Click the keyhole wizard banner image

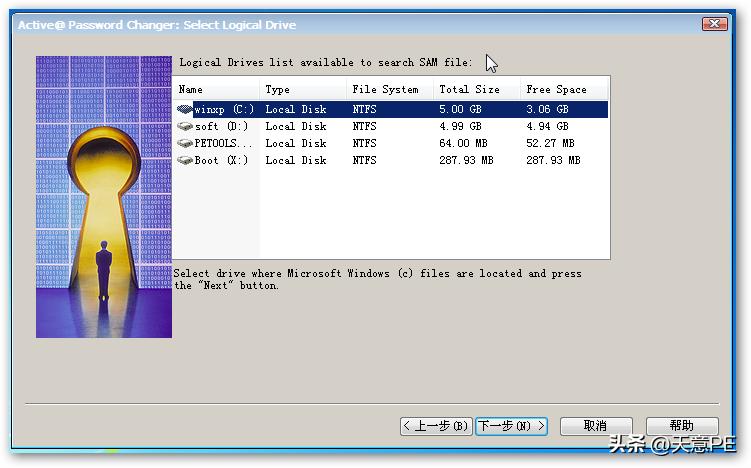(x=104, y=196)
